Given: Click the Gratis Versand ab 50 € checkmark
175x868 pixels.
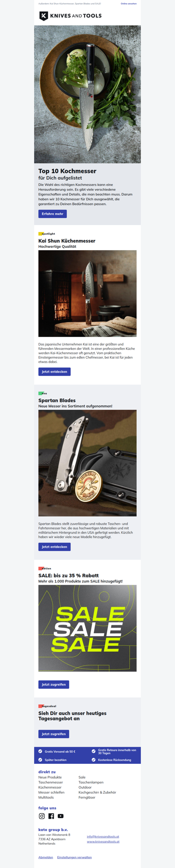Looking at the screenshot, I should pyautogui.click(x=40, y=752).
